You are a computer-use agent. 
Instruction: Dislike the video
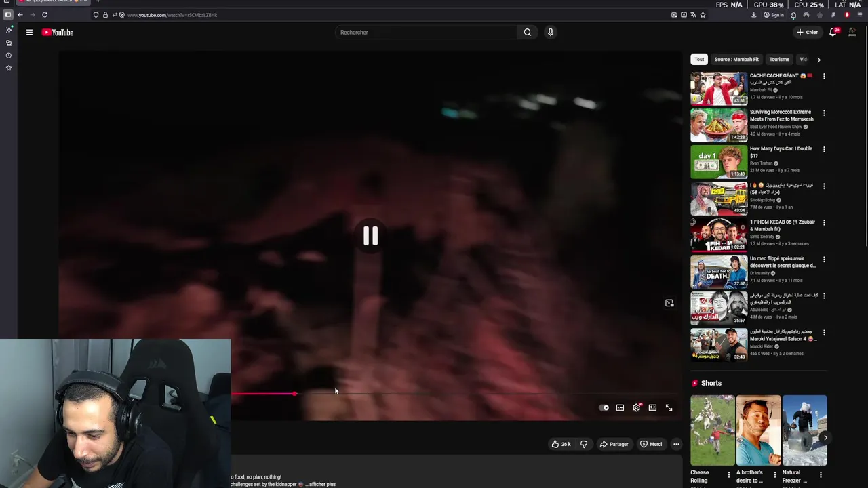(584, 444)
